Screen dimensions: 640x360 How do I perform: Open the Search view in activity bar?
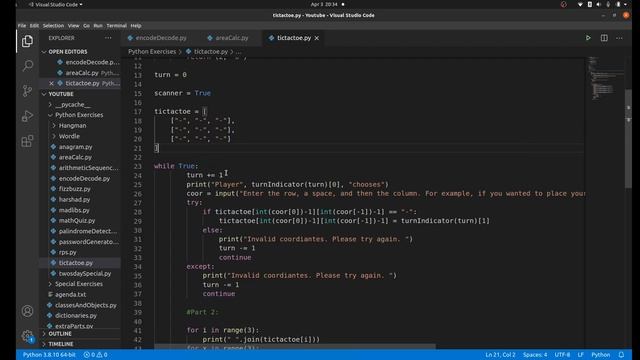(x=27, y=66)
